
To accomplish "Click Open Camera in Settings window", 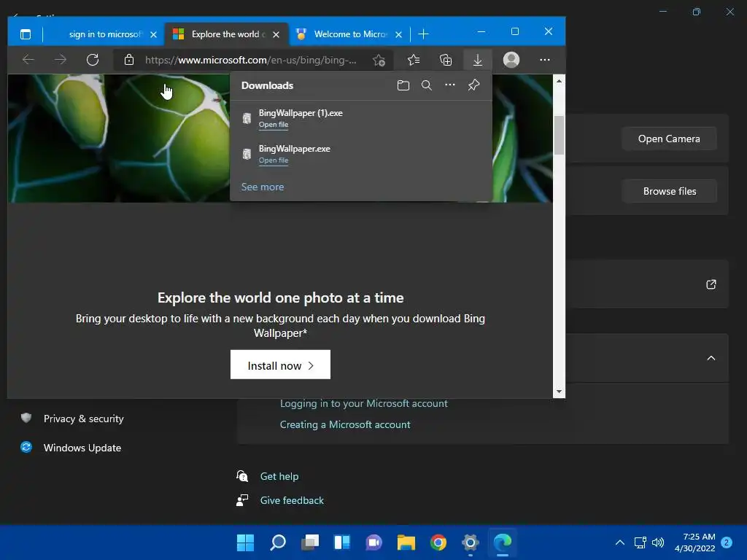I will (669, 139).
